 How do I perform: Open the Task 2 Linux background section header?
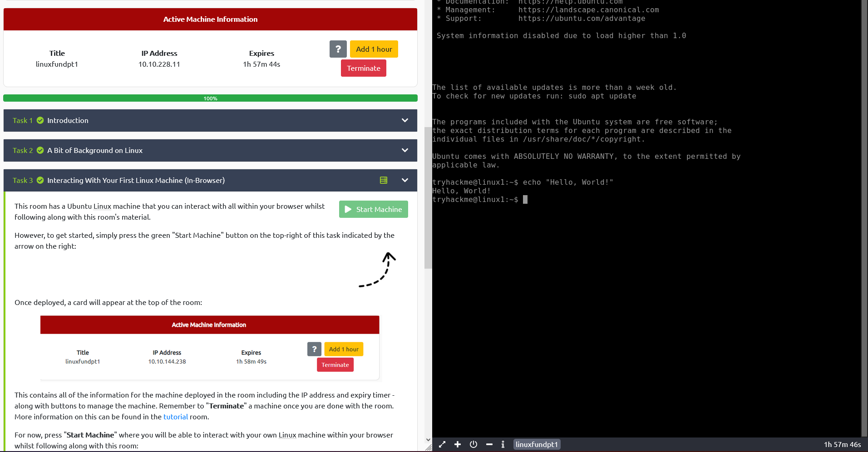coord(95,150)
